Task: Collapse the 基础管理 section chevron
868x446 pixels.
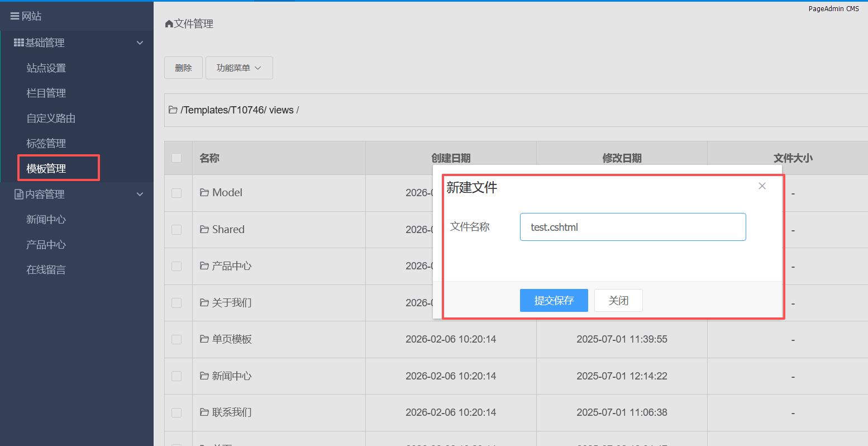Action: click(x=140, y=42)
